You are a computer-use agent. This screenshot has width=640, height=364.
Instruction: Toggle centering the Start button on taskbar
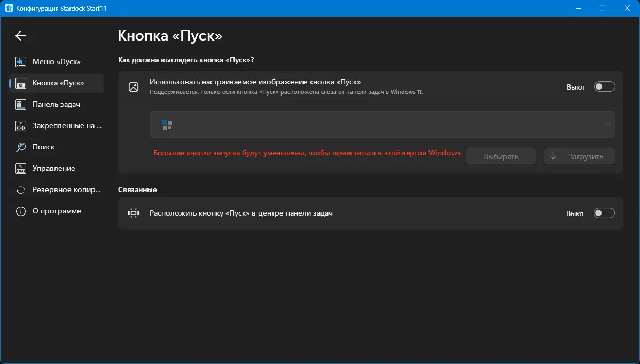coord(604,213)
